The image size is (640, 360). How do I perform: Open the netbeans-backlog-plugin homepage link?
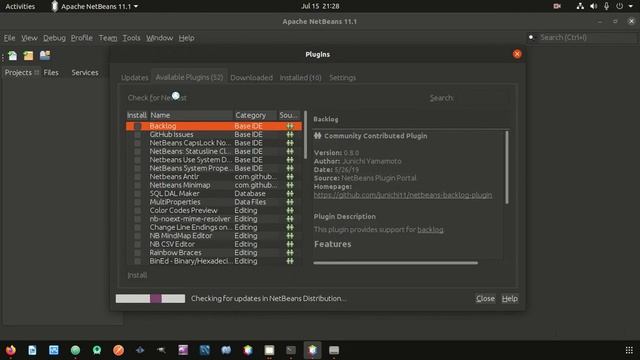[403, 195]
